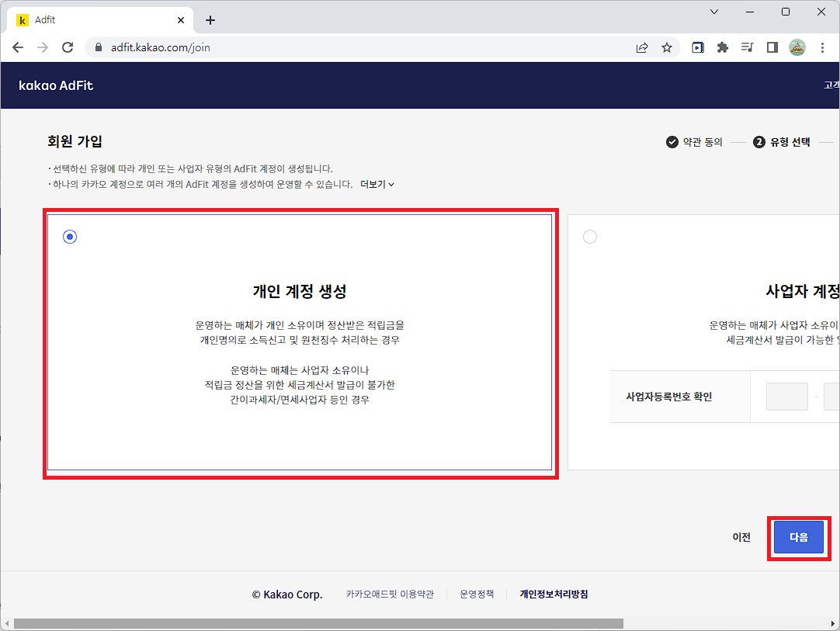Maximize the browser window
The image size is (840, 631).
786,12
